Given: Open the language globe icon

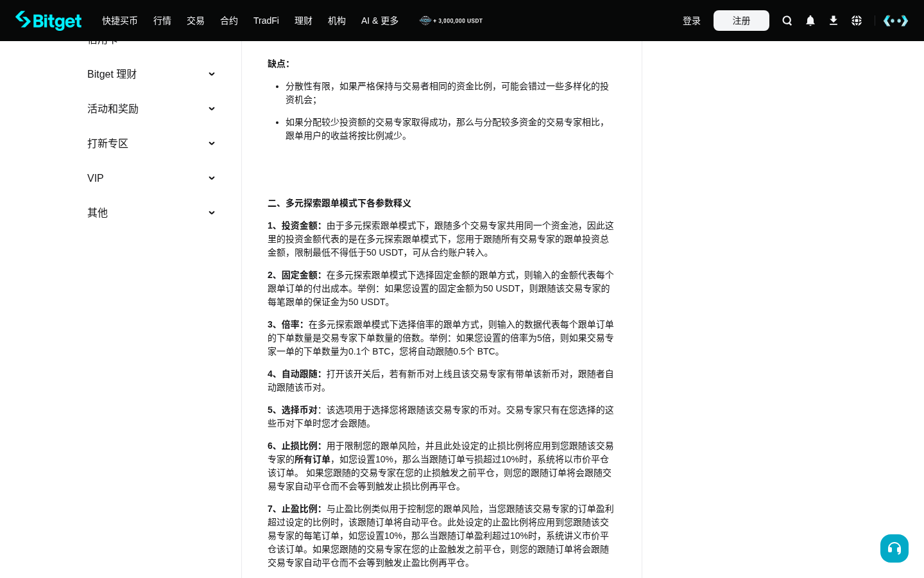Looking at the screenshot, I should [x=857, y=21].
